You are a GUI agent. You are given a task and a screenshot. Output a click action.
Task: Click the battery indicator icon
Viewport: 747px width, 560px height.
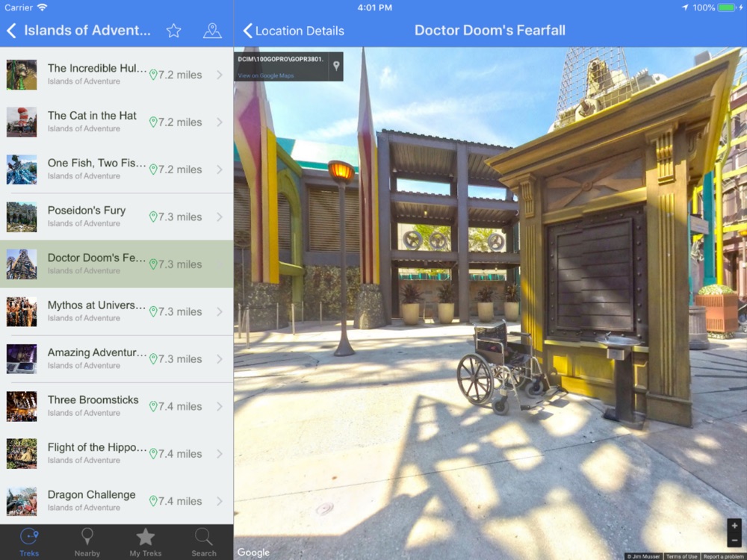click(728, 7)
